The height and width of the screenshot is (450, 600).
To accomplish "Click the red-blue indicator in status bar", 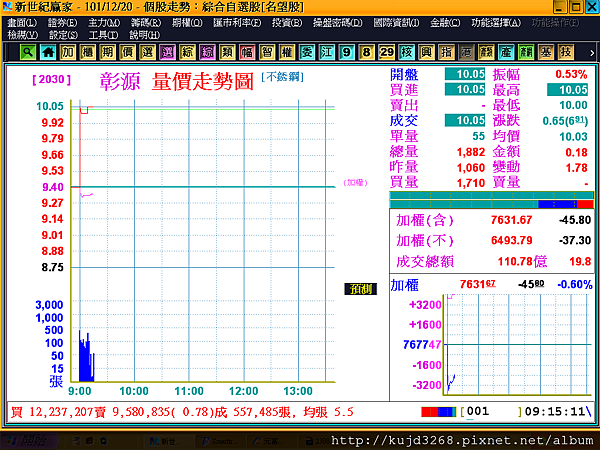I will (x=439, y=412).
